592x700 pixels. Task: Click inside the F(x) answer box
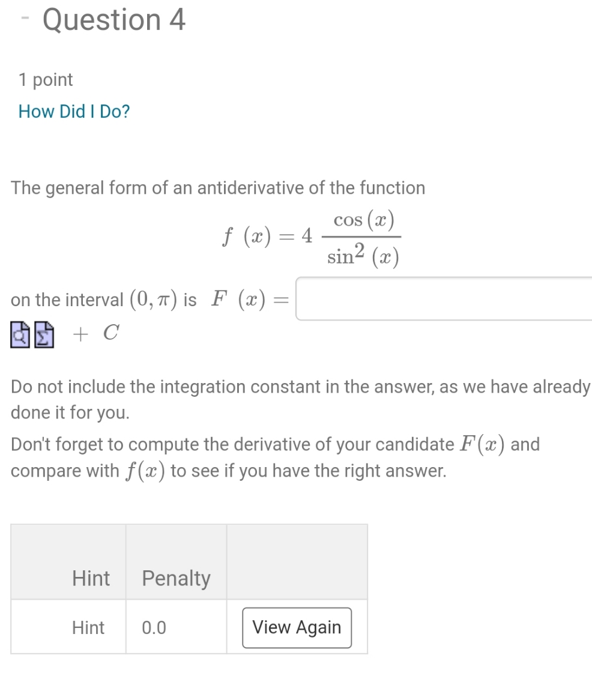[x=444, y=299]
